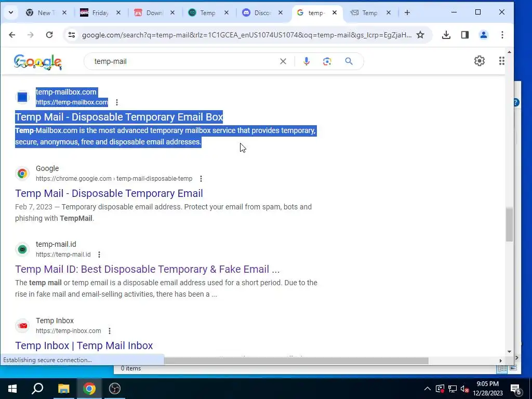Viewport: 532px width, 399px height.
Task: Open OBS Studio from the taskbar
Action: [115, 389]
